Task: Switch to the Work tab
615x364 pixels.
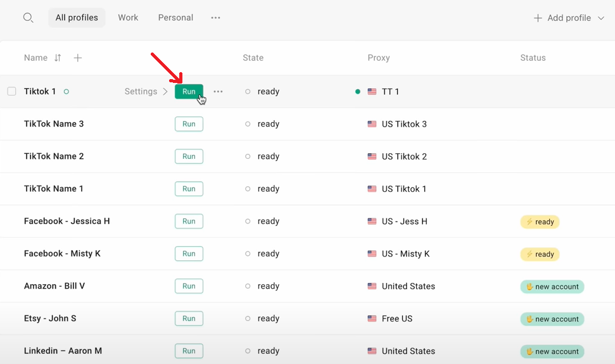Action: point(128,18)
